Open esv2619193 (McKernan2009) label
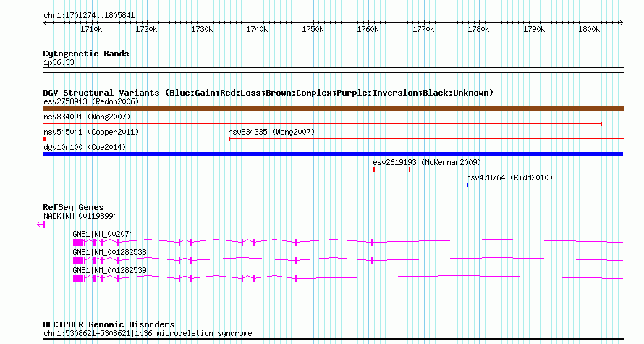Image resolution: width=644 pixels, height=344 pixels. (x=427, y=162)
